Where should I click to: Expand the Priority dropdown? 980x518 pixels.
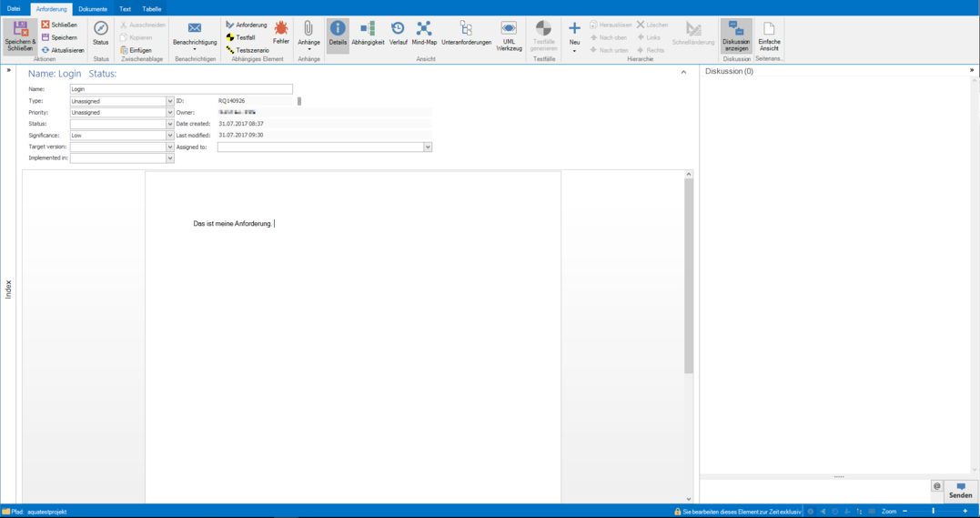coord(169,113)
